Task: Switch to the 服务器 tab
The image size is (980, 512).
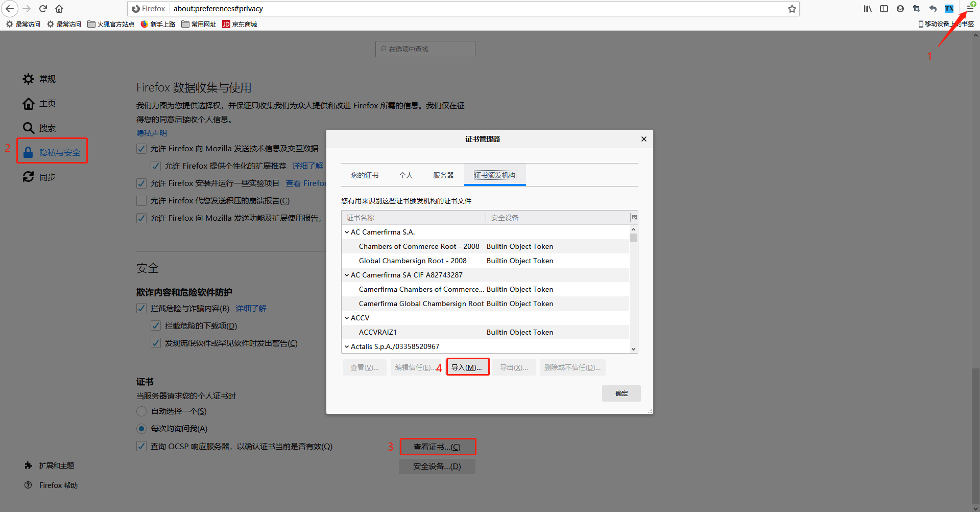Action: 443,175
